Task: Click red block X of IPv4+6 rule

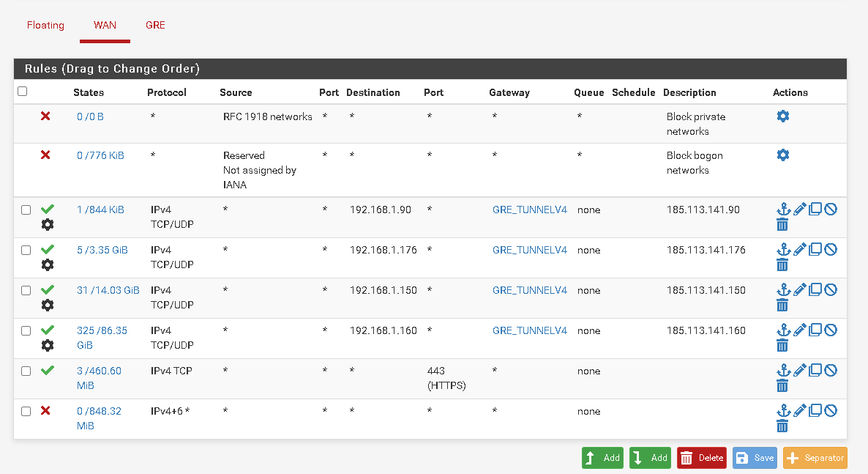Action: (45, 411)
